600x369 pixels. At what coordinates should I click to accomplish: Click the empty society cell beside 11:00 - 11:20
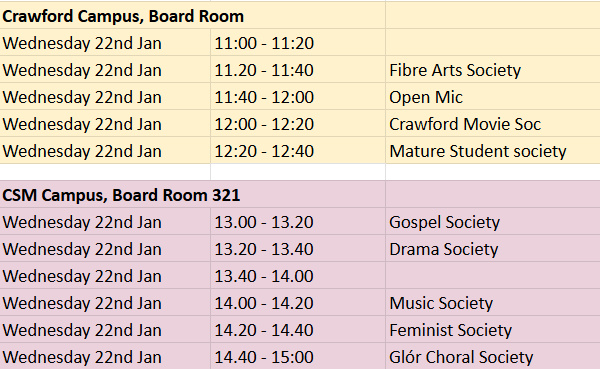[493, 43]
